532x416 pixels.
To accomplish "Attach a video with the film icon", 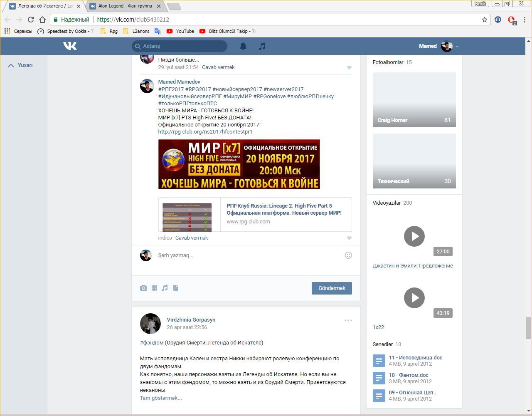I will [x=154, y=288].
